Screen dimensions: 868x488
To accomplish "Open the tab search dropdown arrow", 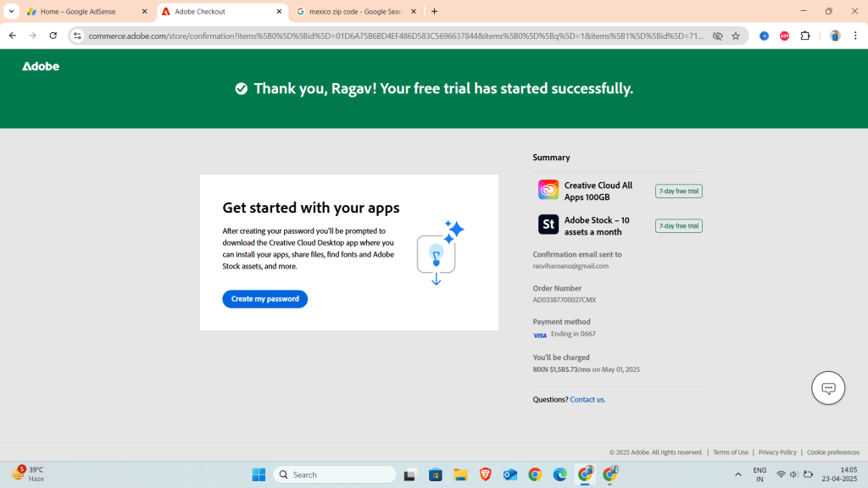I will 11,12.
